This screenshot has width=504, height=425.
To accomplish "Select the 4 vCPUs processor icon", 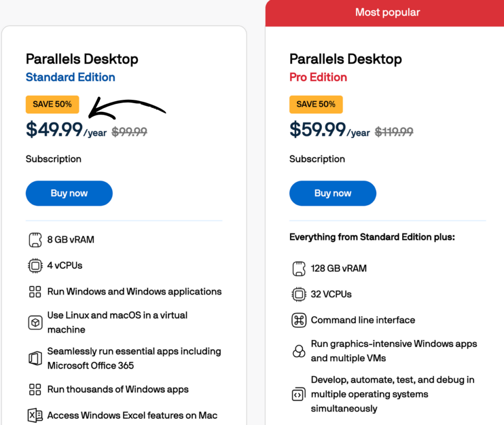I will (34, 265).
